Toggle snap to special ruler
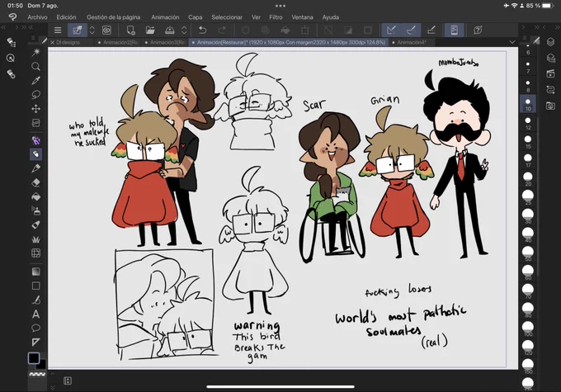This screenshot has height=392, width=561. pyautogui.click(x=411, y=30)
